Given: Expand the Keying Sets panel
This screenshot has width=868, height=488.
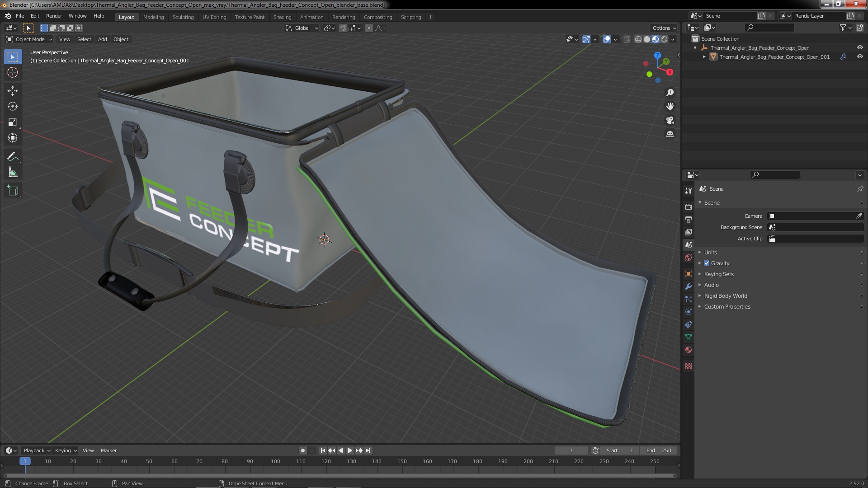Looking at the screenshot, I should click(x=718, y=274).
